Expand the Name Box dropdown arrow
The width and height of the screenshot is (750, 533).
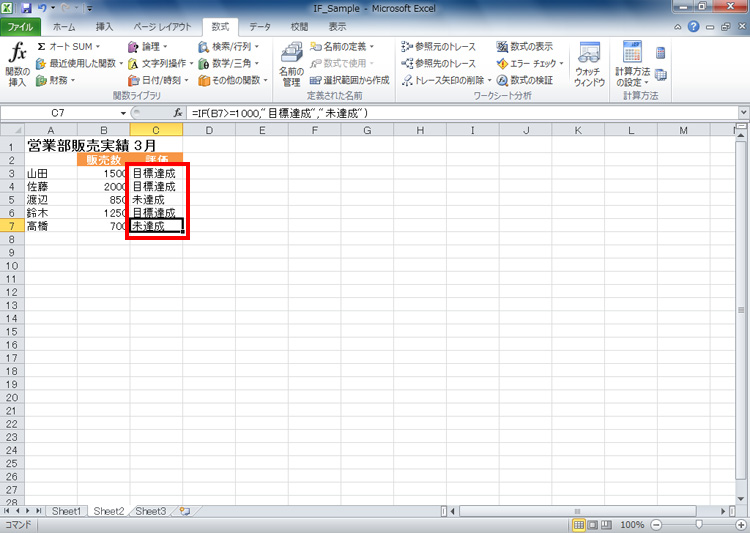point(123,113)
